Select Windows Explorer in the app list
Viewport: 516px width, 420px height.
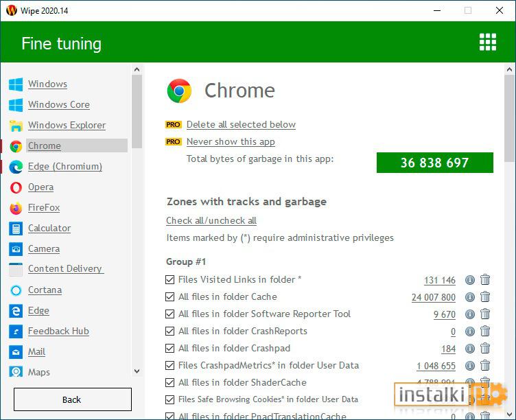pyautogui.click(x=67, y=126)
